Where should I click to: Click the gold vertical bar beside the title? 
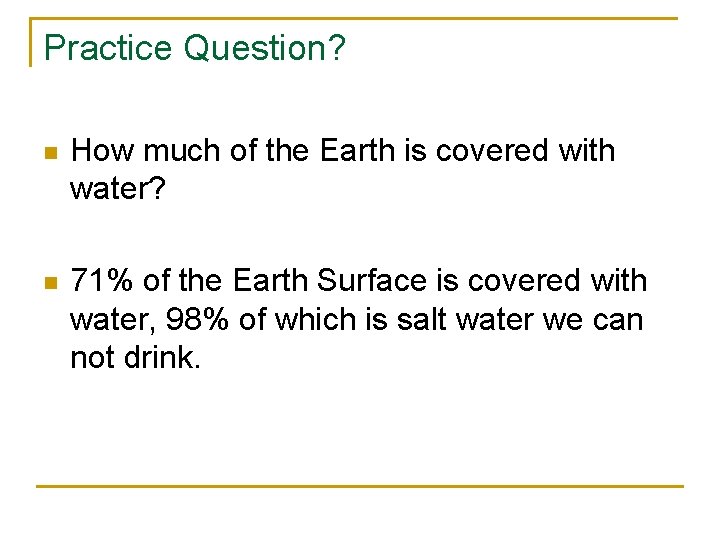(31, 42)
